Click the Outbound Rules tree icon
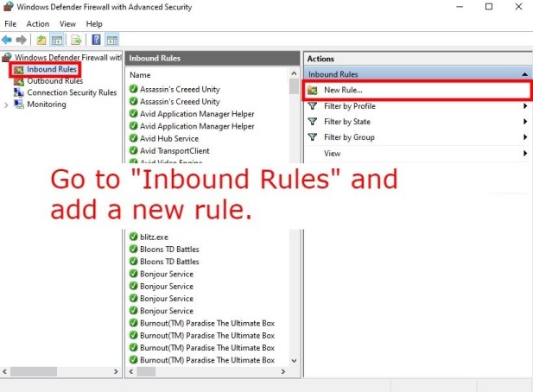The image size is (533, 392). coord(19,81)
